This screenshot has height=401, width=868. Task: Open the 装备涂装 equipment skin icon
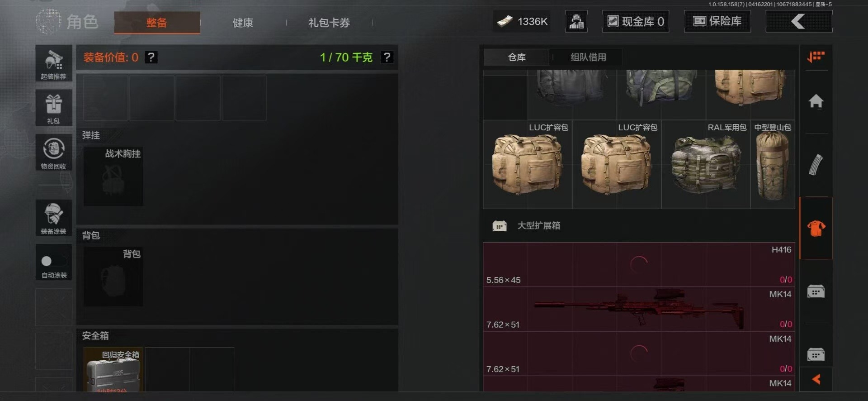54,218
